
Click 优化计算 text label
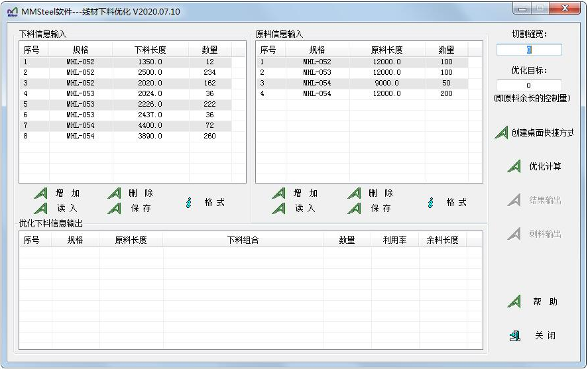[x=545, y=166]
